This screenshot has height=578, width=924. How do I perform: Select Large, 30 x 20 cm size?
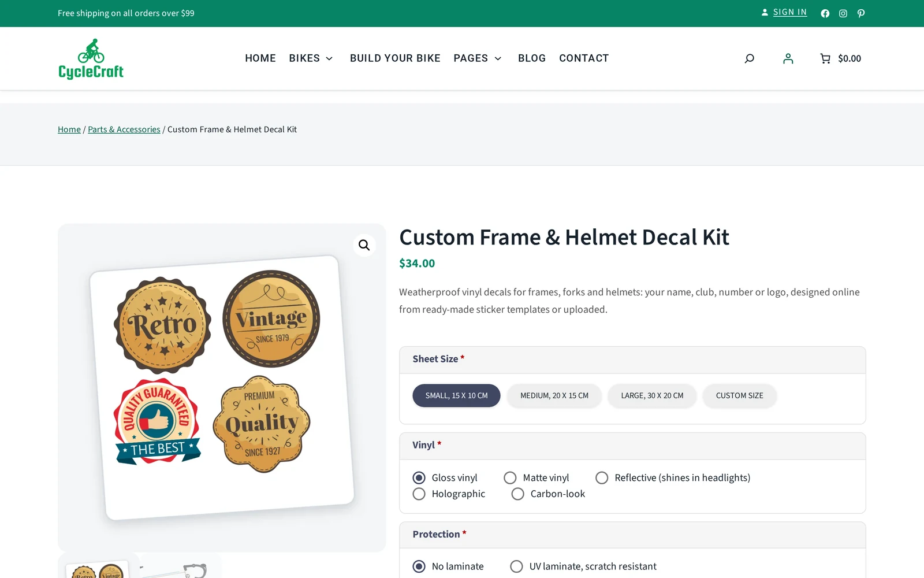tap(652, 396)
